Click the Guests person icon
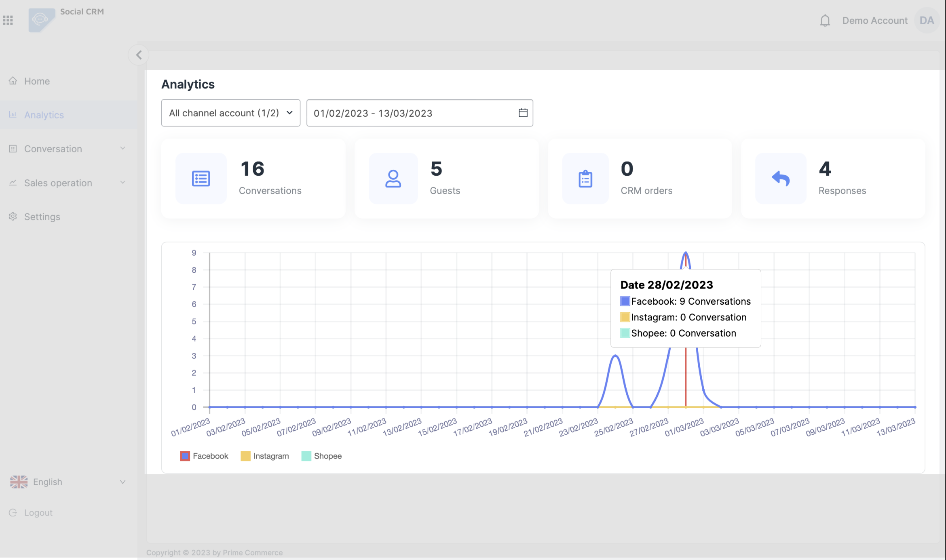This screenshot has height=560, width=946. click(x=393, y=179)
